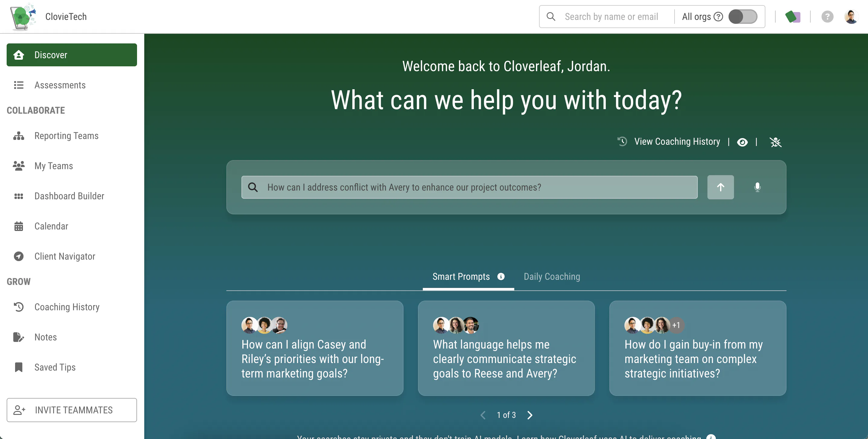The image size is (868, 439).
Task: Go to the previous prompts page arrow
Action: pyautogui.click(x=483, y=415)
